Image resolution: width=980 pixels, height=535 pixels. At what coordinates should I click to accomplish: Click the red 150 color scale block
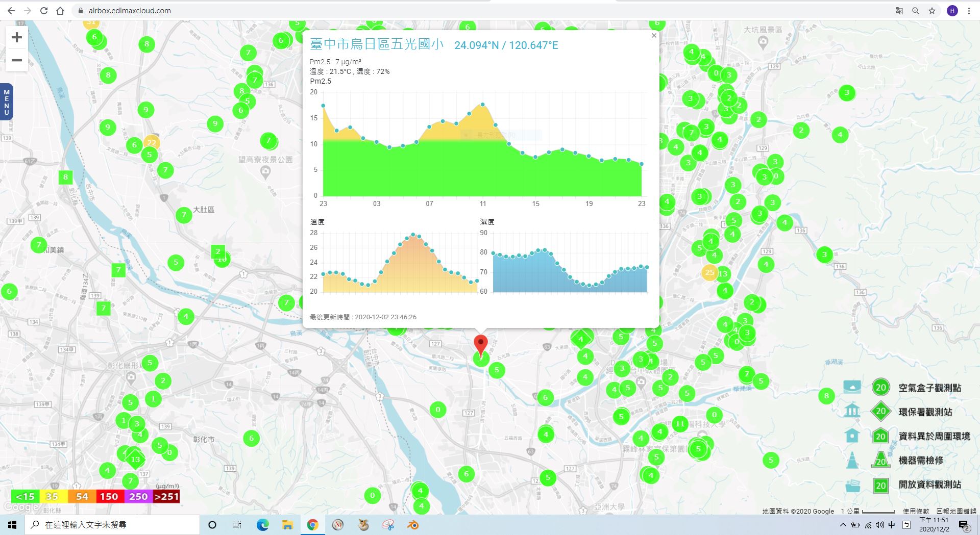(109, 496)
